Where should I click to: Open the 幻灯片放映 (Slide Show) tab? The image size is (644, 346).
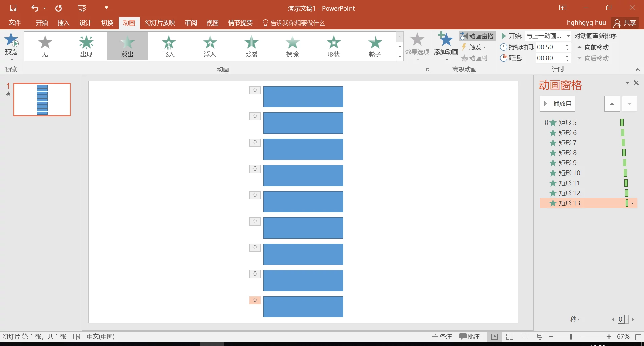pyautogui.click(x=160, y=23)
